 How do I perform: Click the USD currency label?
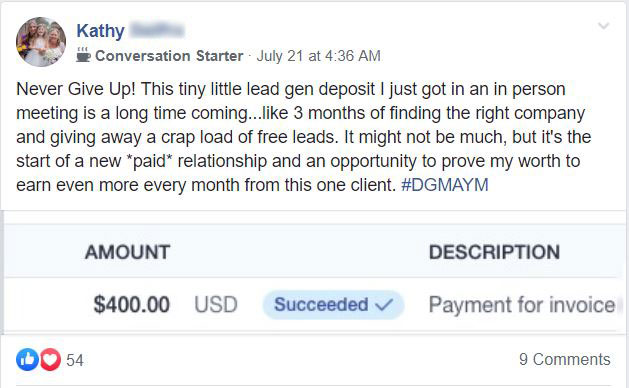pyautogui.click(x=216, y=304)
